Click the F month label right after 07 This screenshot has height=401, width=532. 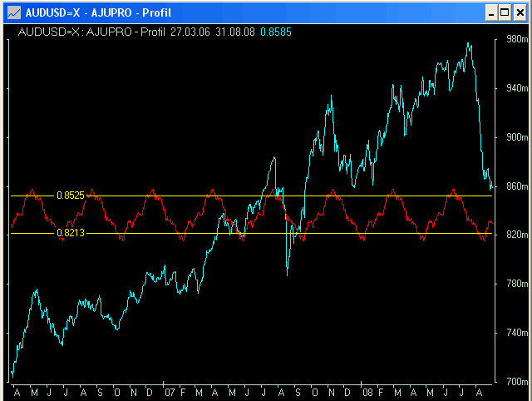coord(183,393)
